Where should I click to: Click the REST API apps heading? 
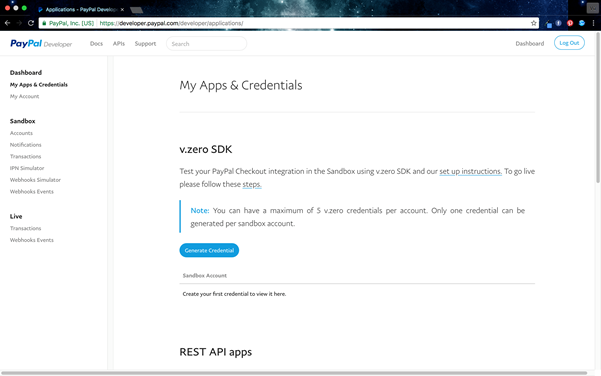click(216, 352)
